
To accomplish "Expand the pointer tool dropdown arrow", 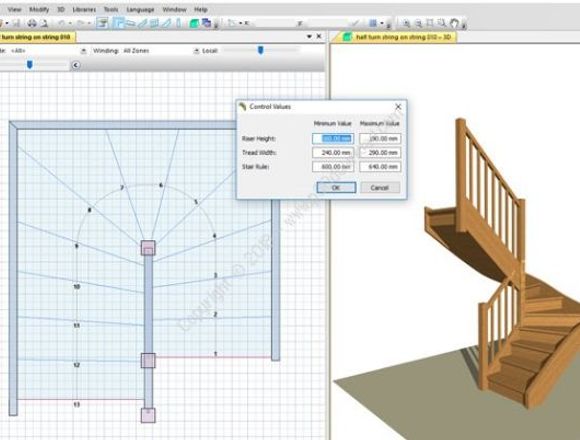I will 240,23.
